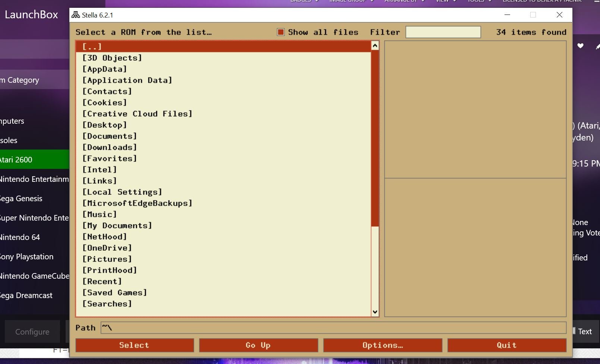This screenshot has height=364, width=600.
Task: Select the [Contacts] folder
Action: (223, 91)
